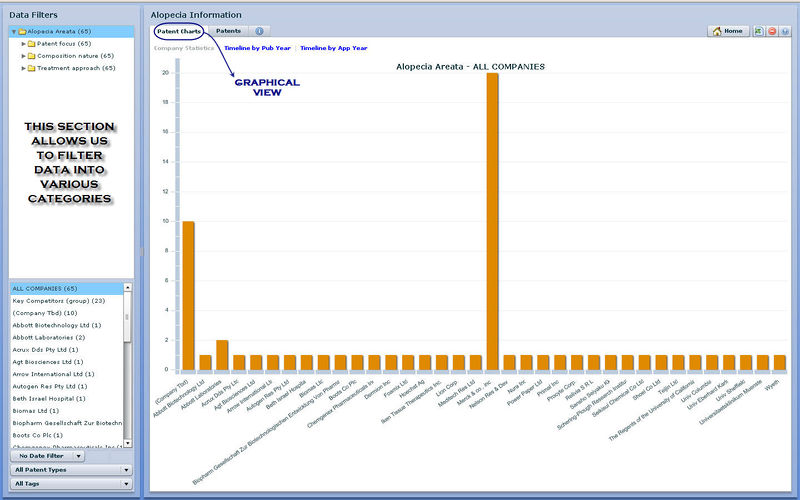800x500 pixels.
Task: Open the blue info icon tab
Action: tap(259, 31)
